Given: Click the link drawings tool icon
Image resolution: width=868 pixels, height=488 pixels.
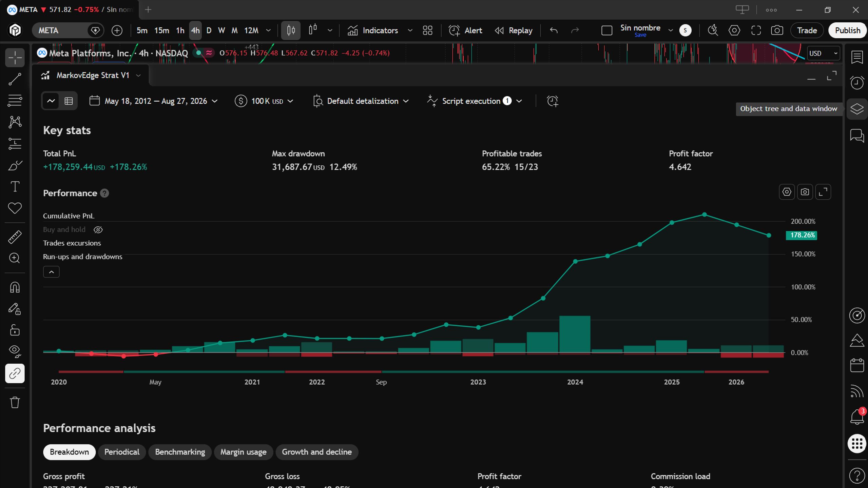Looking at the screenshot, I should tap(15, 373).
